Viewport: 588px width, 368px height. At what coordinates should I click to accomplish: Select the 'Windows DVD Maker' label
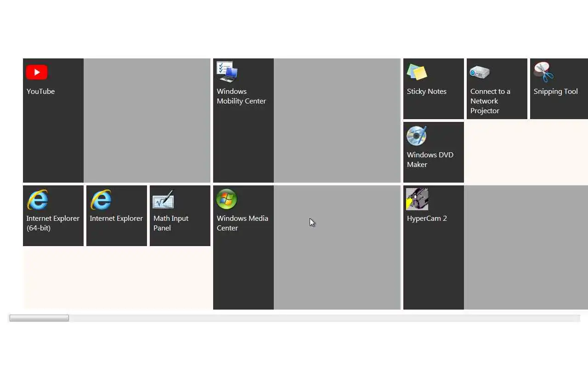[430, 160]
